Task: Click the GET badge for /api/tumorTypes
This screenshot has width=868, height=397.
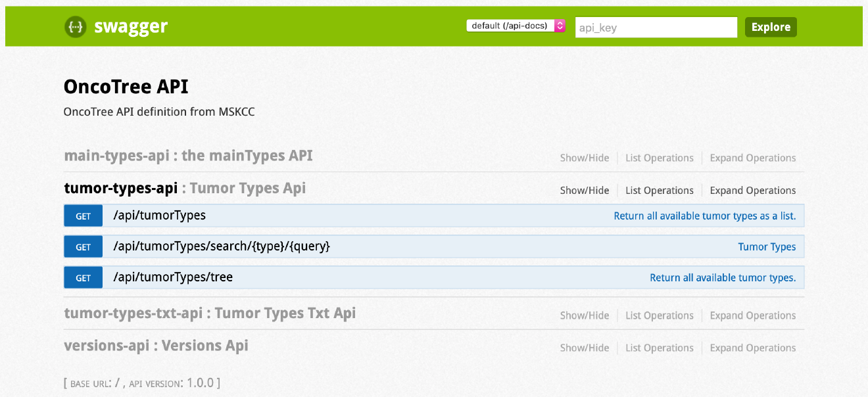Action: 83,216
